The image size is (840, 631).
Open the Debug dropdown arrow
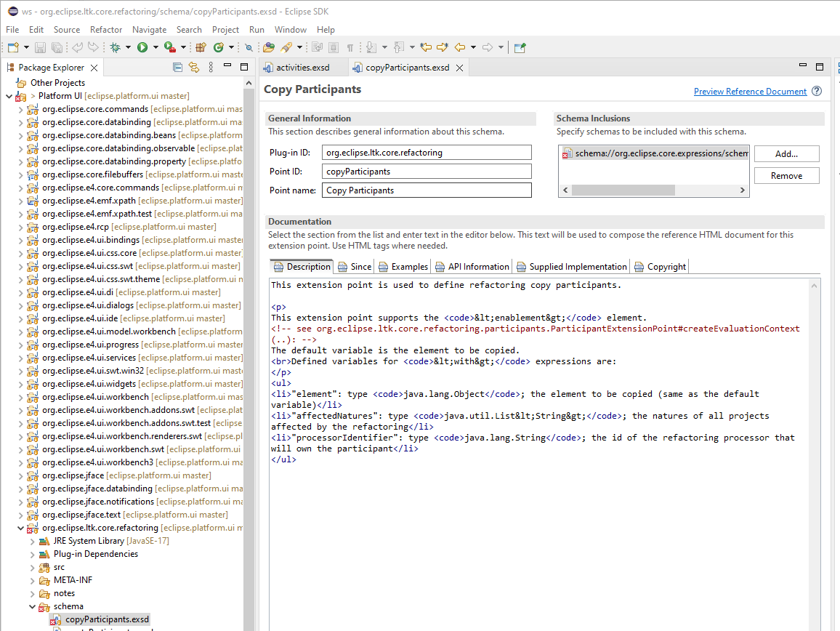point(128,48)
